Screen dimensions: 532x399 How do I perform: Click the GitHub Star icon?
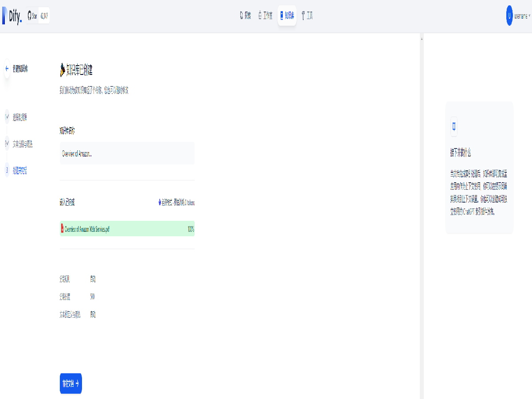click(x=30, y=16)
